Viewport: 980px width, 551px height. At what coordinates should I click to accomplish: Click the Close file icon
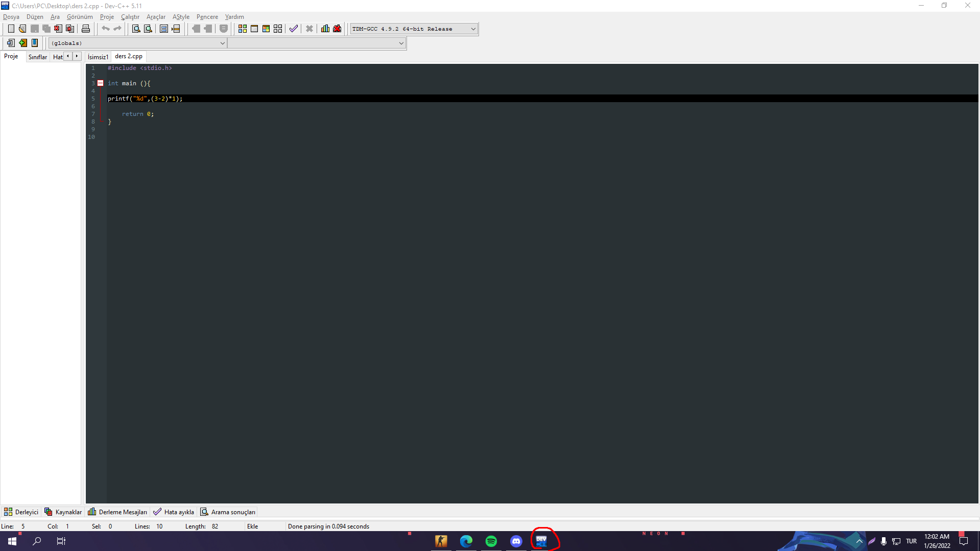(58, 29)
